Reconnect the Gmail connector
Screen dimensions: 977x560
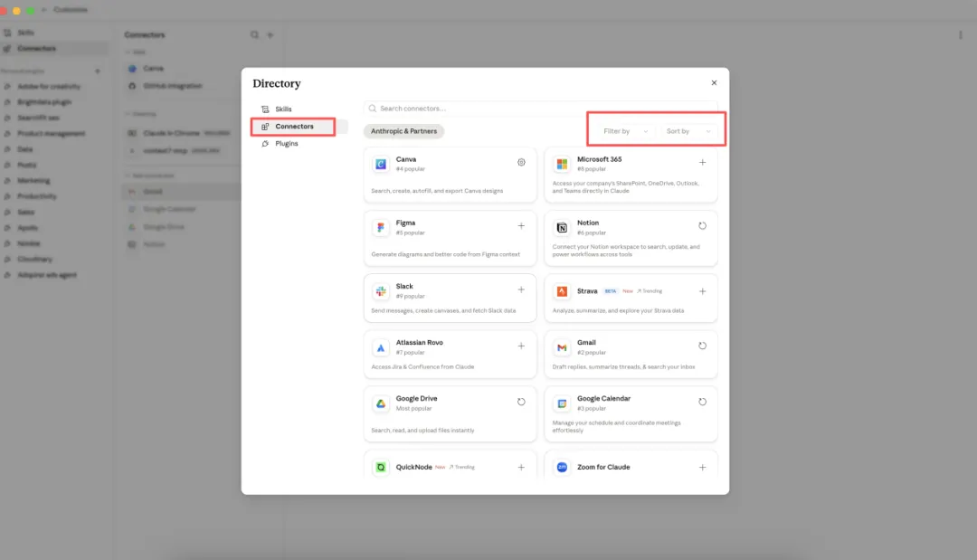(702, 346)
